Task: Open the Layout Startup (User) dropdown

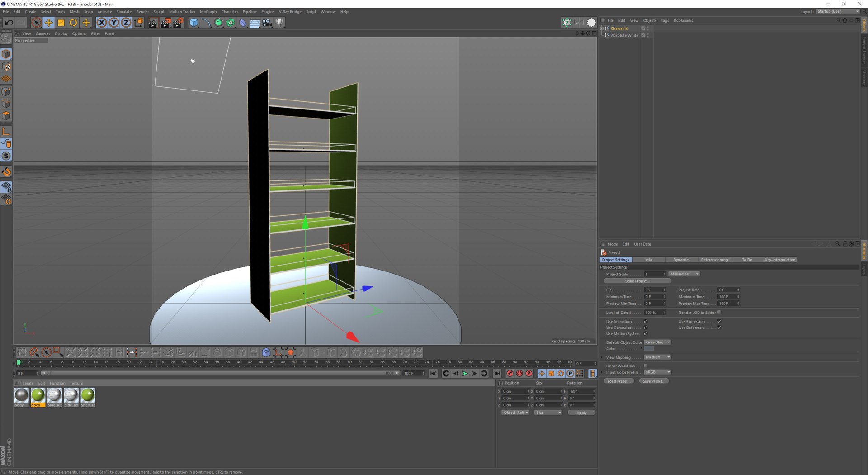Action: (x=838, y=12)
